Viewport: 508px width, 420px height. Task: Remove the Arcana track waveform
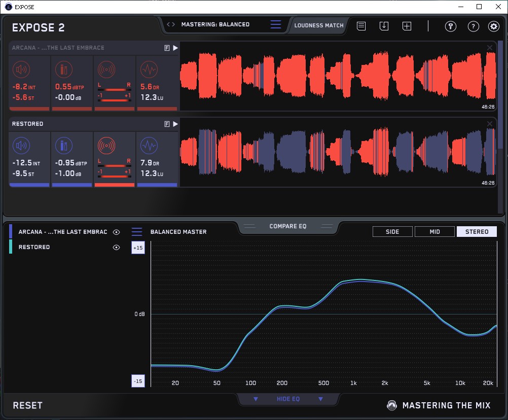[490, 48]
